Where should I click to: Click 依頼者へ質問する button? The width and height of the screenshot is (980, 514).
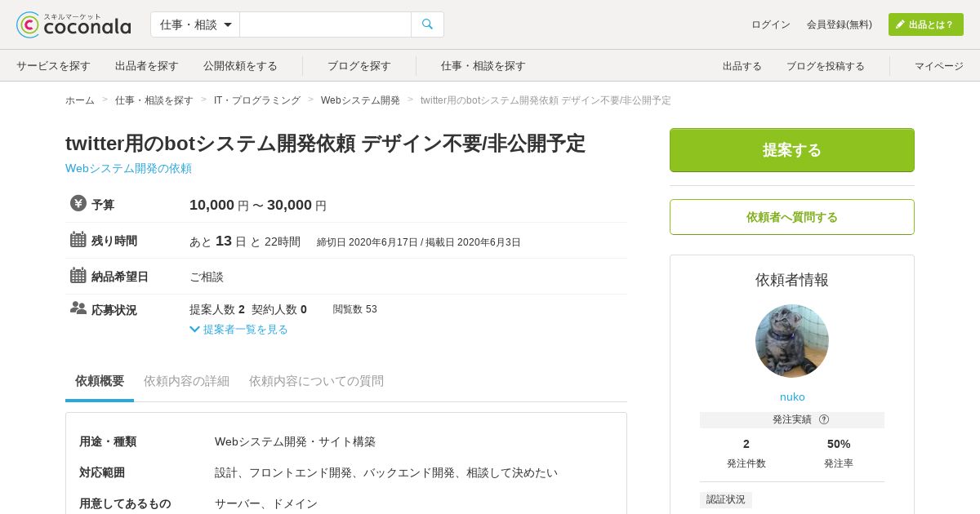(x=792, y=217)
